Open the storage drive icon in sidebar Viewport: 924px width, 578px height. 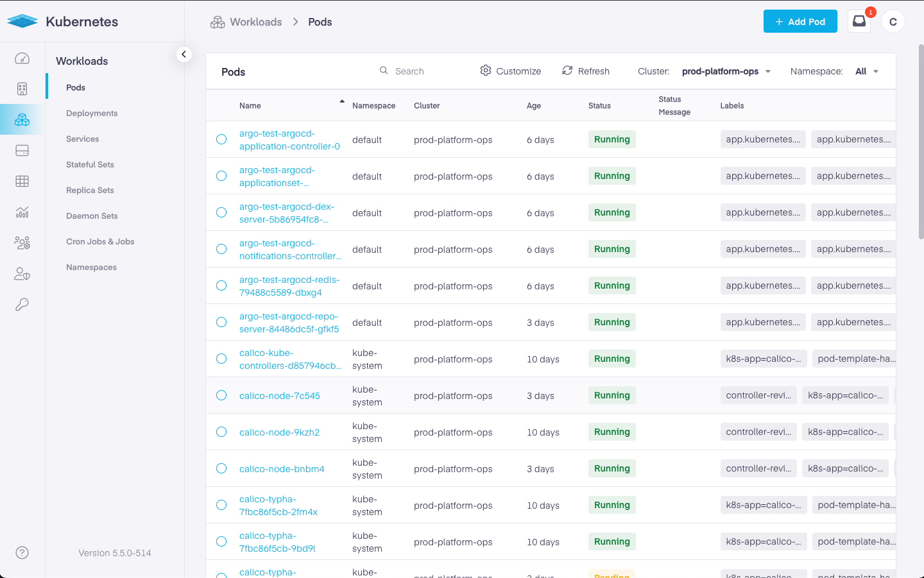point(22,151)
